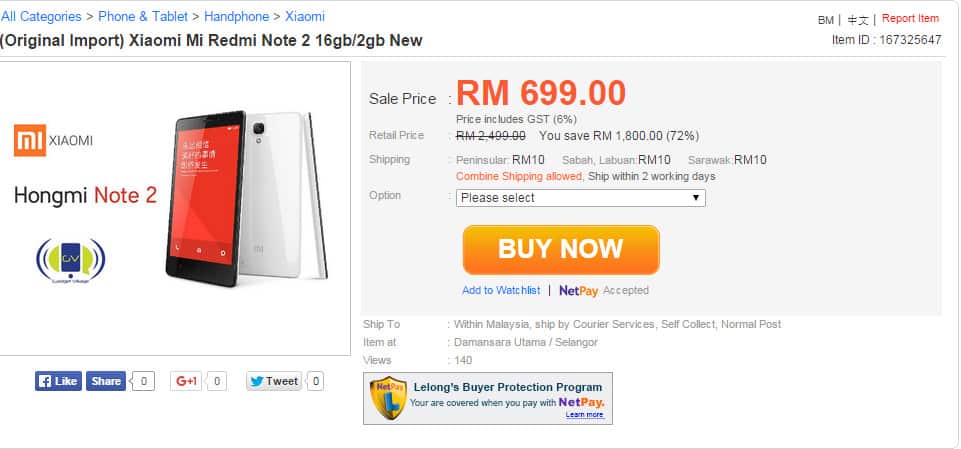Switch language to Chinese (中文)
Screen dimensions: 961x449
(x=858, y=20)
